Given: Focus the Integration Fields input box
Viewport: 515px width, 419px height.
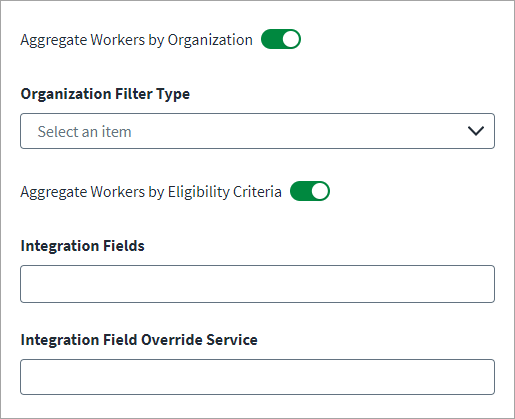Looking at the screenshot, I should [x=257, y=284].
